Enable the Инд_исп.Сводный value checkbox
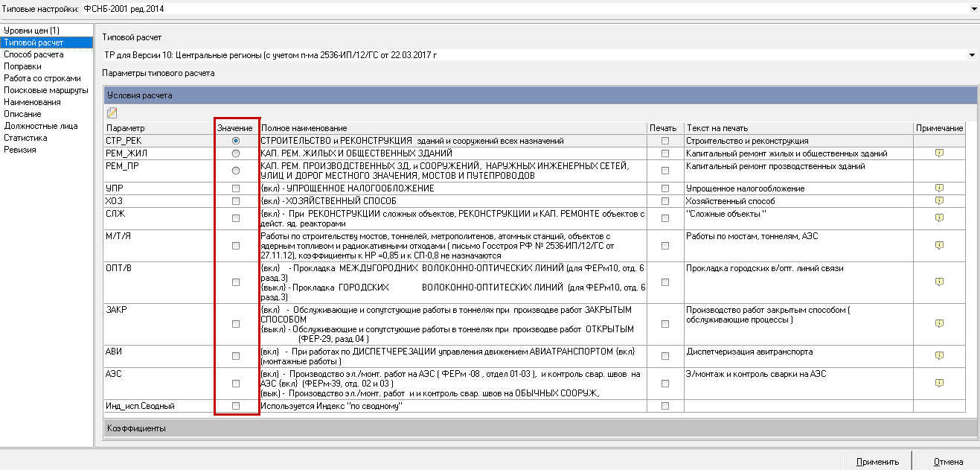The height and width of the screenshot is (470, 980). click(236, 406)
